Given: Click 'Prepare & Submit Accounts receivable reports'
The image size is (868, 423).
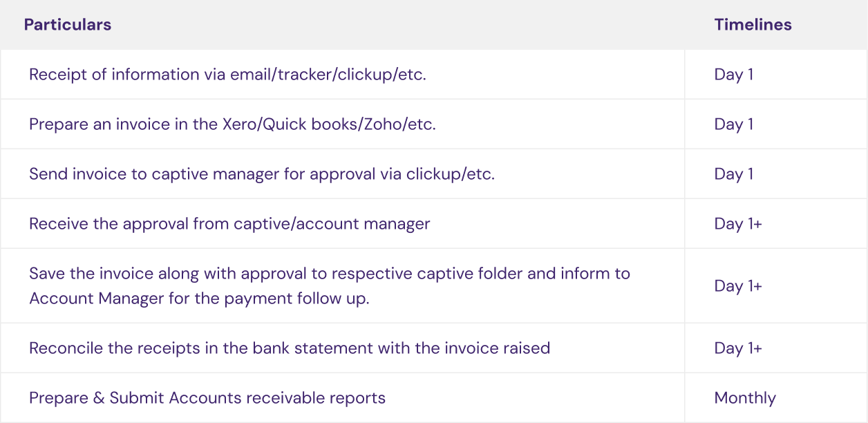Looking at the screenshot, I should tap(207, 398).
